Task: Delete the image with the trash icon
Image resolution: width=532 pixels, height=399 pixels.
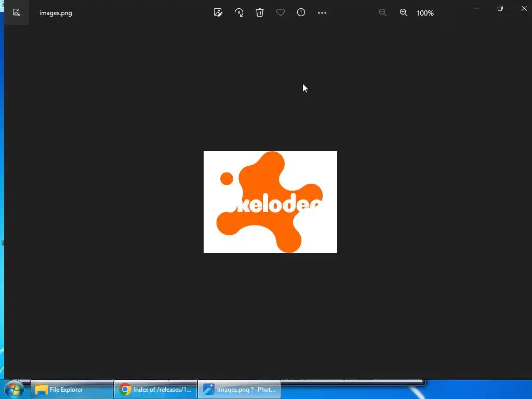Action: coord(260,12)
